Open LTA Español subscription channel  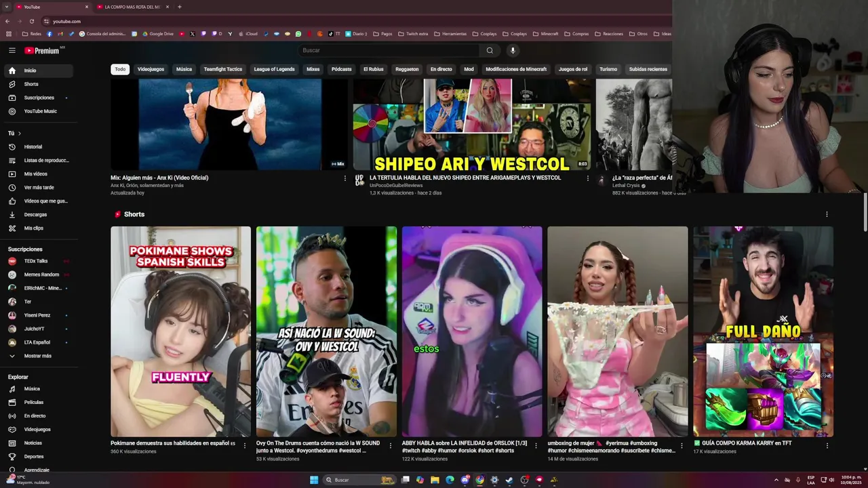tap(39, 342)
